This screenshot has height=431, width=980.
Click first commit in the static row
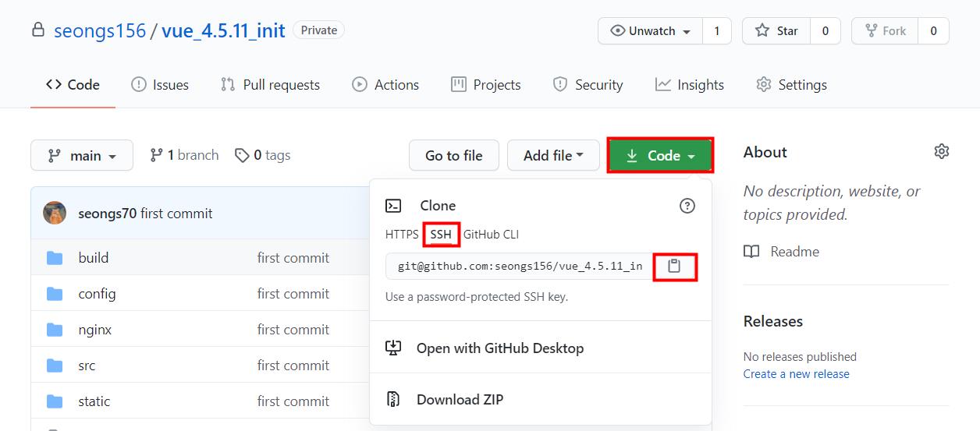pyautogui.click(x=293, y=401)
